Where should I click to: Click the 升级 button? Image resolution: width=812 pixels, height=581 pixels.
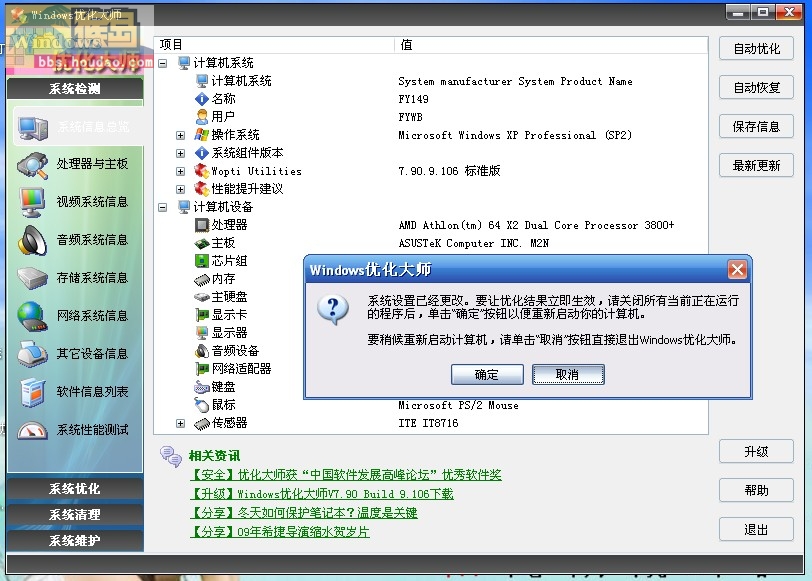(x=756, y=452)
